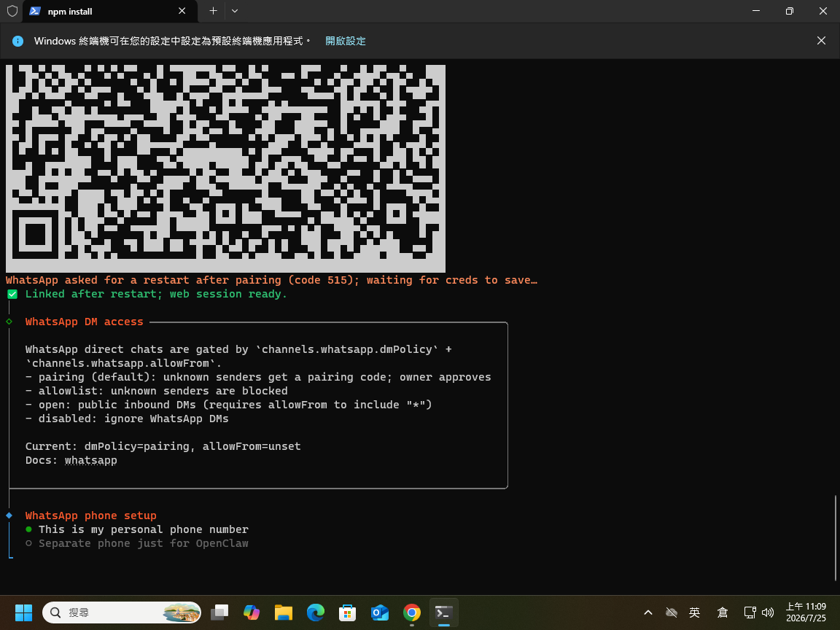Click the WhatsApp QR code image
The width and height of the screenshot is (840, 630).
[x=225, y=168]
